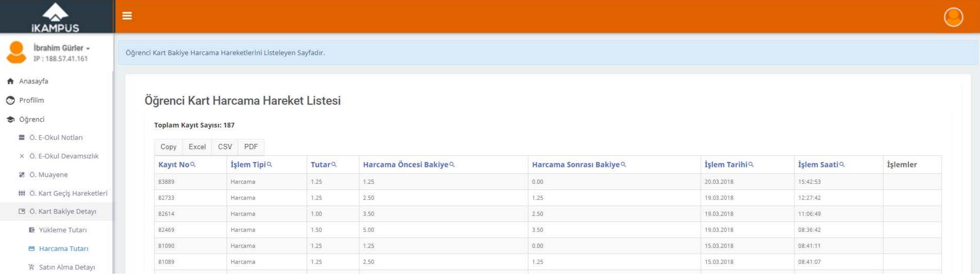Click the 5.00 balance cell

coord(444,230)
